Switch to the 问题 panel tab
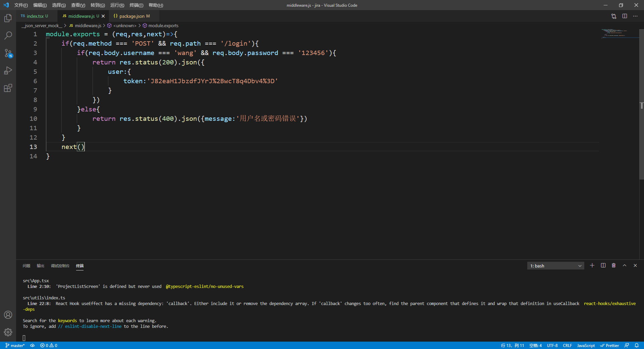644x349 pixels. [26, 266]
